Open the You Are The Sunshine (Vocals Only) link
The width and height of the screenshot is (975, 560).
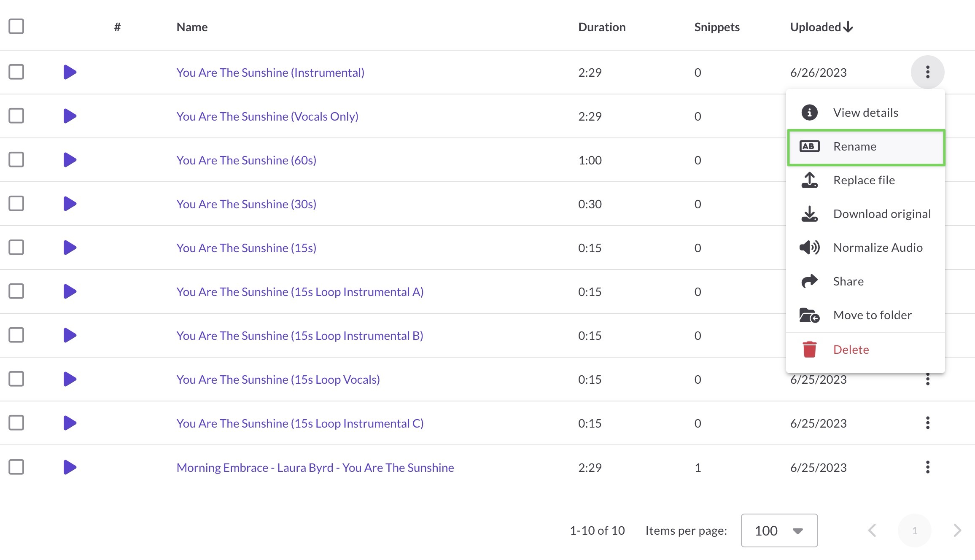pos(267,116)
